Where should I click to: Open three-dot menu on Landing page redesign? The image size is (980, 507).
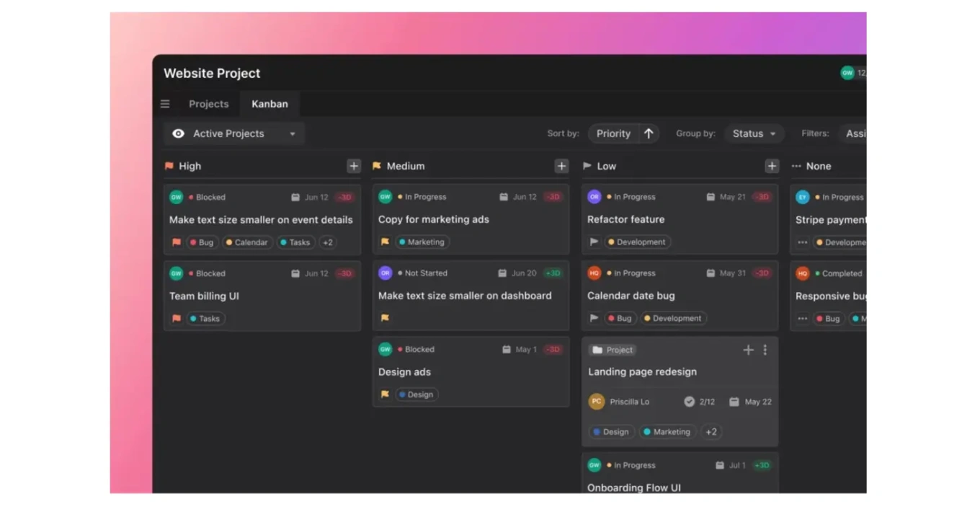[x=765, y=350]
